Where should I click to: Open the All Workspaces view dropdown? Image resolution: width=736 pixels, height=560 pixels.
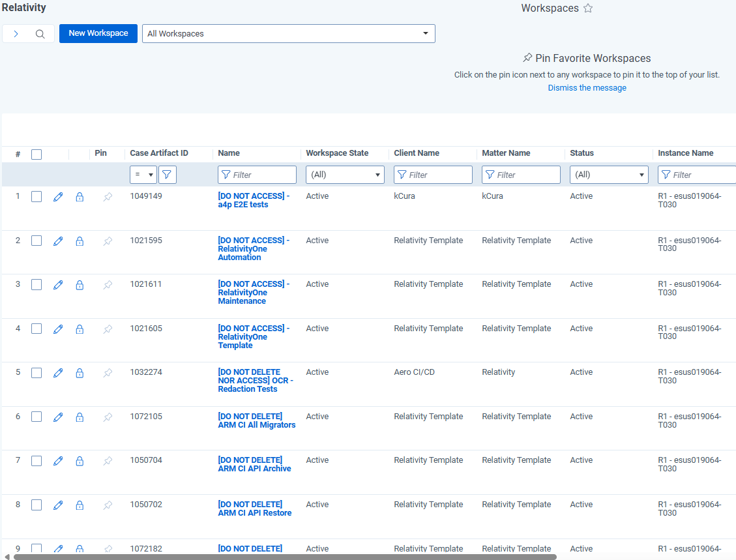point(289,34)
